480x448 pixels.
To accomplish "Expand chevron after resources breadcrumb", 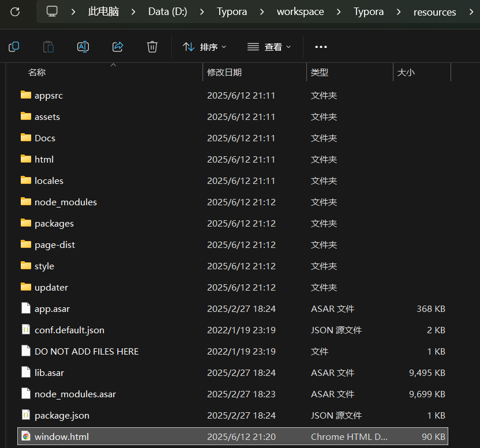I will pos(471,12).
